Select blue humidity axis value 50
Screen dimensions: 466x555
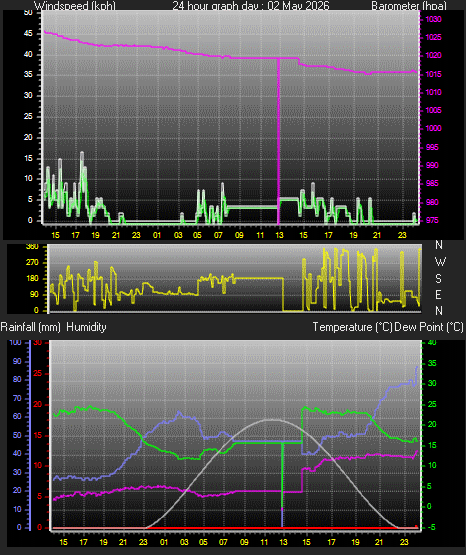click(x=17, y=436)
